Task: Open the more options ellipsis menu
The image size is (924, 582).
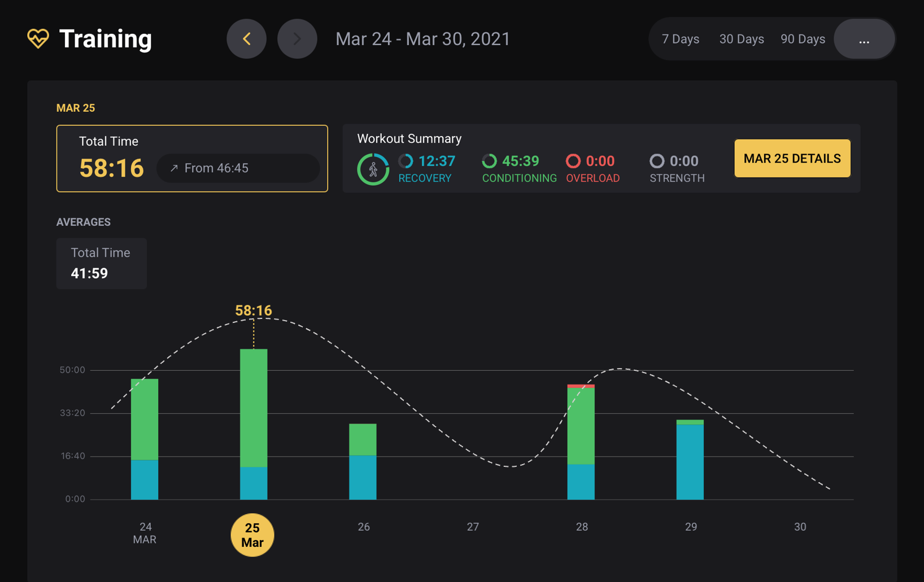Action: [864, 39]
